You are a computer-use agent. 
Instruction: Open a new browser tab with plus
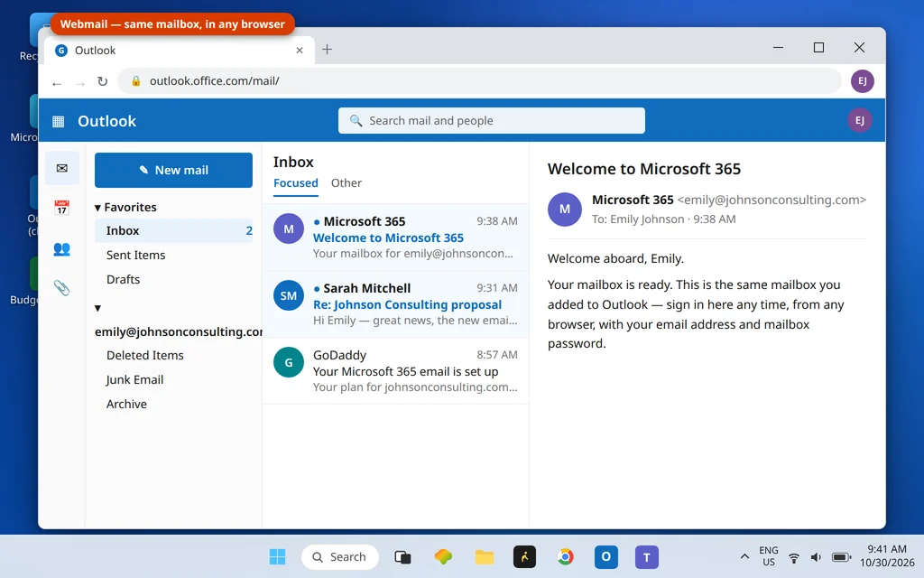327,50
